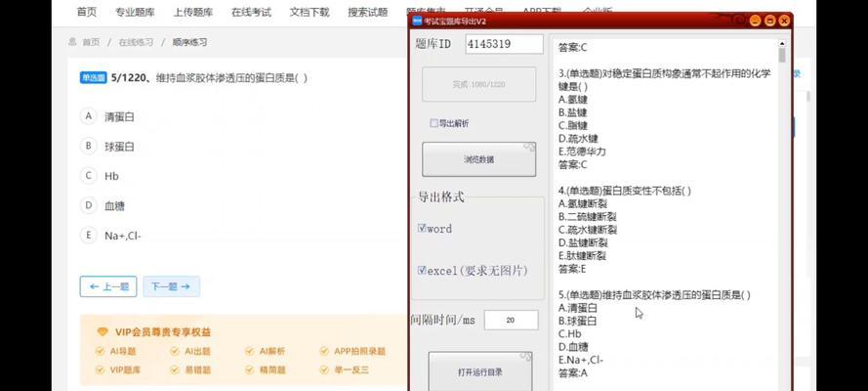Click the VIP题库 checkmark icon
868x391 pixels.
(x=101, y=369)
